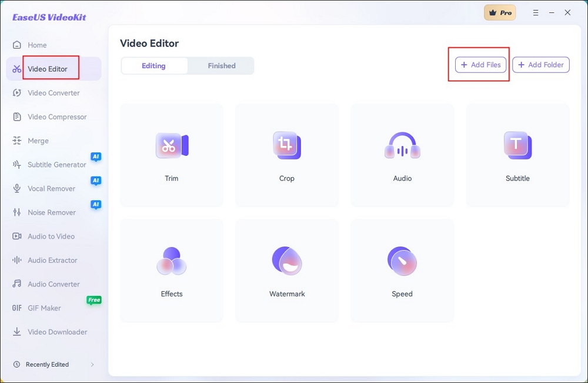This screenshot has width=588, height=383.
Task: Click the Add Folder button
Action: 540,65
